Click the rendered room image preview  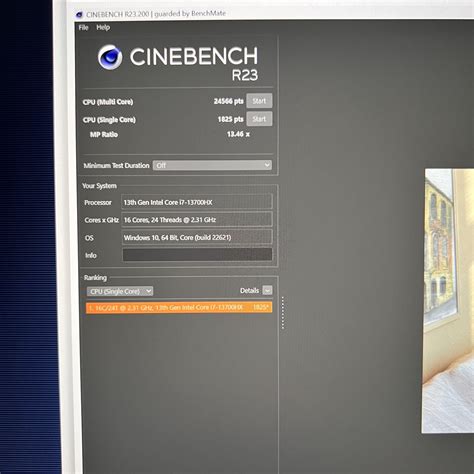[x=449, y=301]
